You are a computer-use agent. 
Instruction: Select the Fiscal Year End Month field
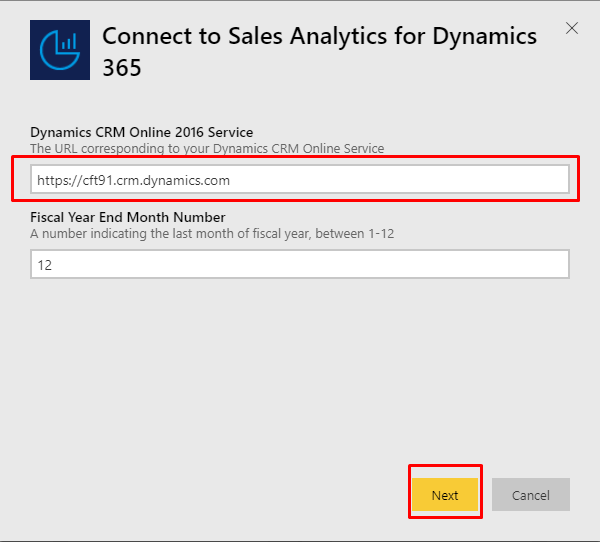[300, 264]
